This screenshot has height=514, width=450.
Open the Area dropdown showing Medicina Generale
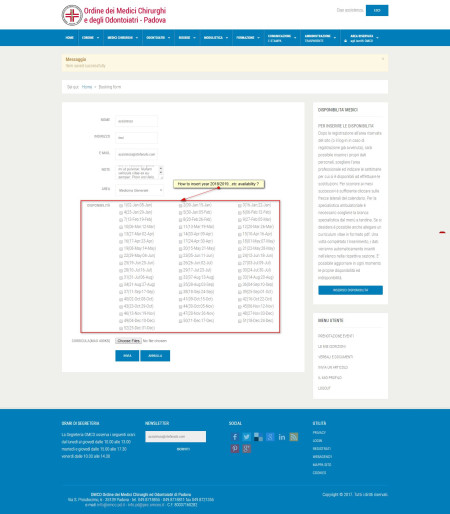coord(140,190)
